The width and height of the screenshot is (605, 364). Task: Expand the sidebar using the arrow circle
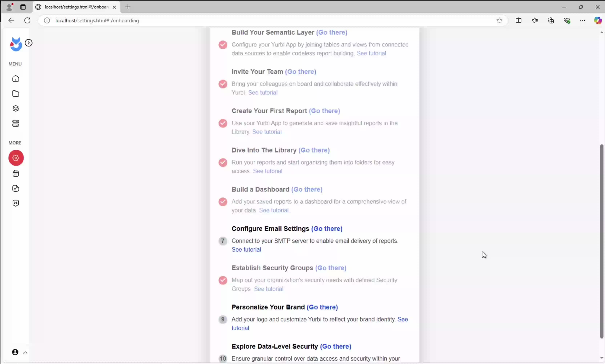29,43
